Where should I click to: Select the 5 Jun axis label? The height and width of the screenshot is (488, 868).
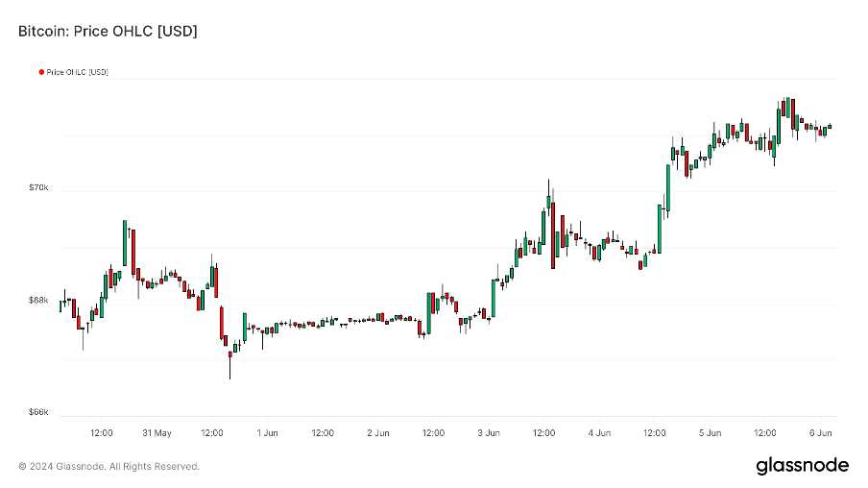[710, 433]
